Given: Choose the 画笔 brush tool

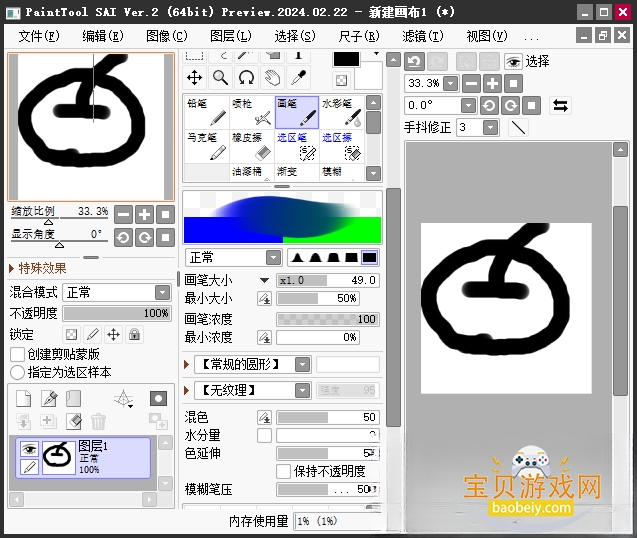Looking at the screenshot, I should click(297, 112).
